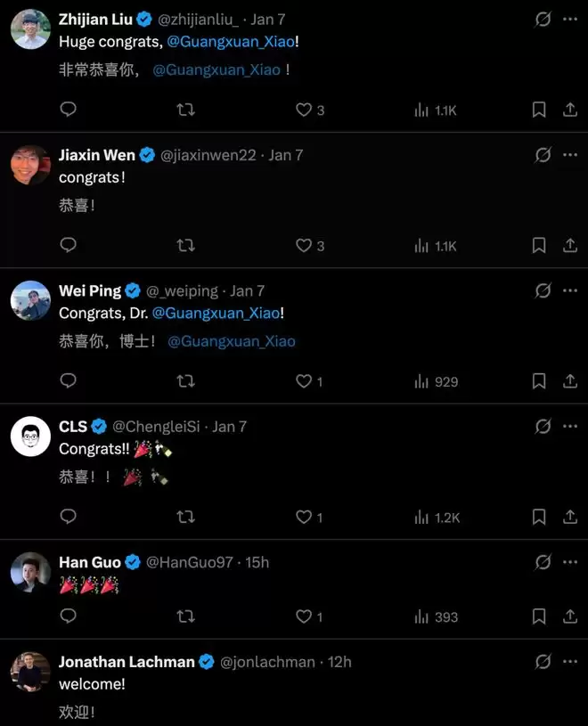View analytics on Wei Ping's tweet
This screenshot has width=588, height=726.
coord(422,381)
